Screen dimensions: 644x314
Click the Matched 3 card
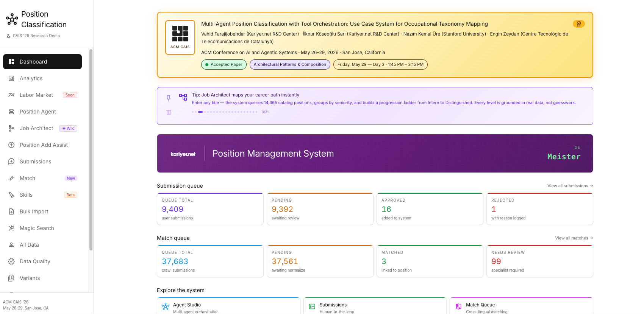[x=430, y=261]
